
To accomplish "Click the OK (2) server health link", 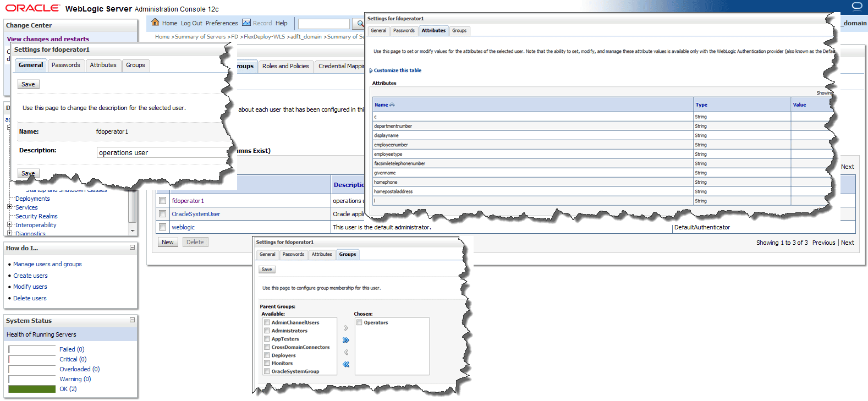I will point(68,389).
